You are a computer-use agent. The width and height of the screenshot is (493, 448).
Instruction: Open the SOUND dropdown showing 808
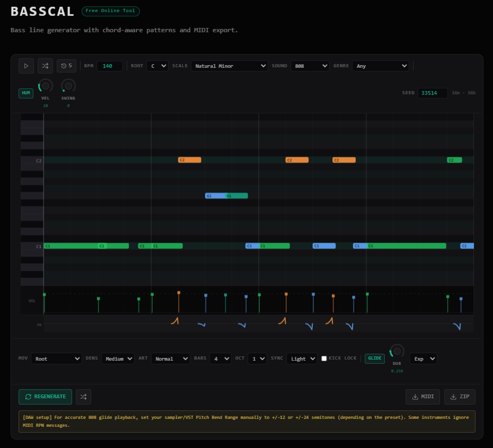[310, 66]
